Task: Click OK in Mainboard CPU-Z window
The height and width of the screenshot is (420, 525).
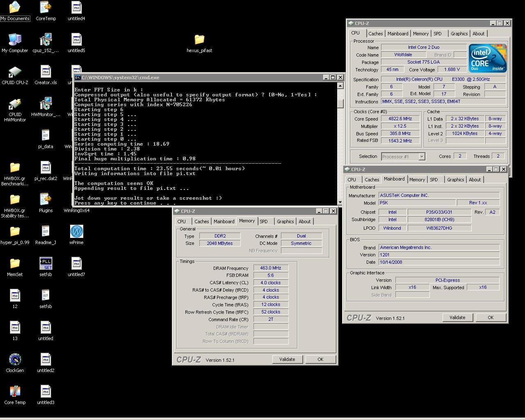Action: [491, 317]
